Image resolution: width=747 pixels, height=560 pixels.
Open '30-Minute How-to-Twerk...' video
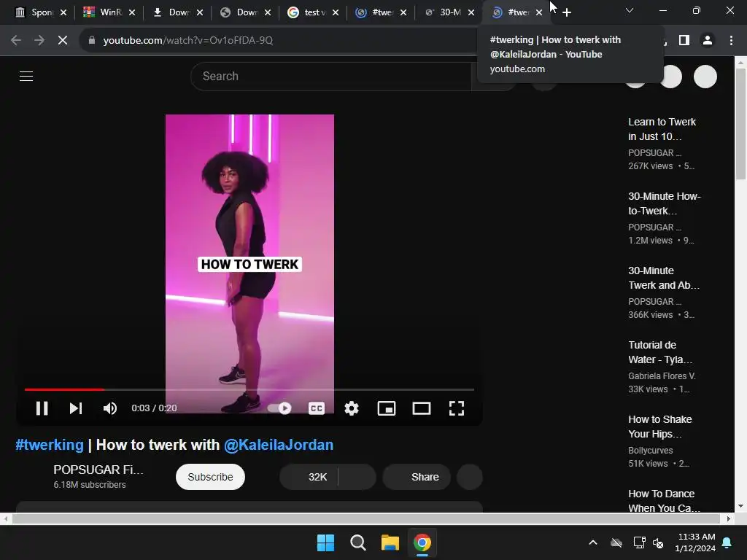[x=664, y=203]
